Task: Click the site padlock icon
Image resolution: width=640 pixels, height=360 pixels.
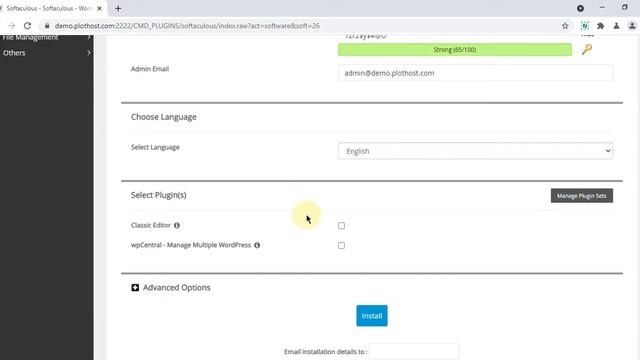Action: click(x=47, y=26)
